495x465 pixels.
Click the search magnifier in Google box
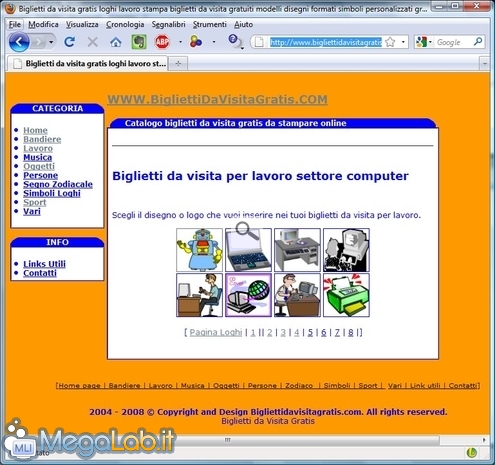[x=478, y=42]
